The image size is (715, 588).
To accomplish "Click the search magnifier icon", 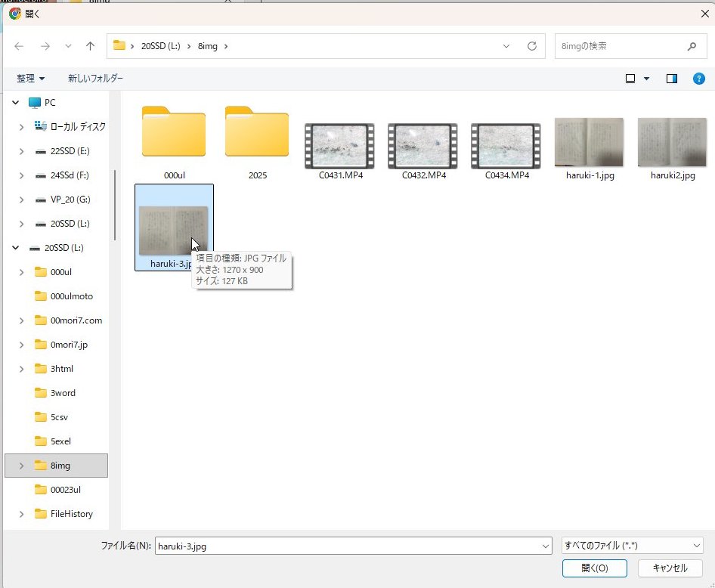I will tap(692, 46).
